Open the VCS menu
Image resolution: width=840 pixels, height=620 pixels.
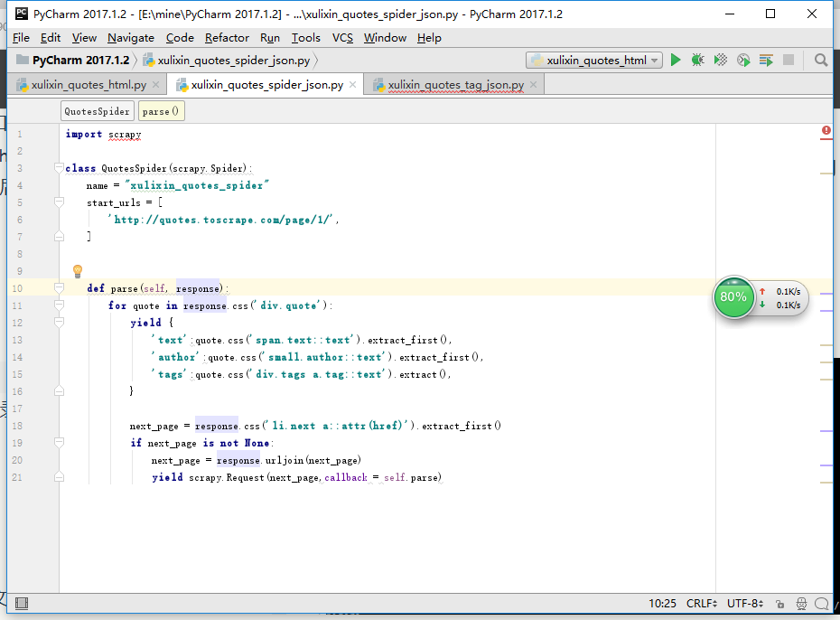pyautogui.click(x=342, y=38)
